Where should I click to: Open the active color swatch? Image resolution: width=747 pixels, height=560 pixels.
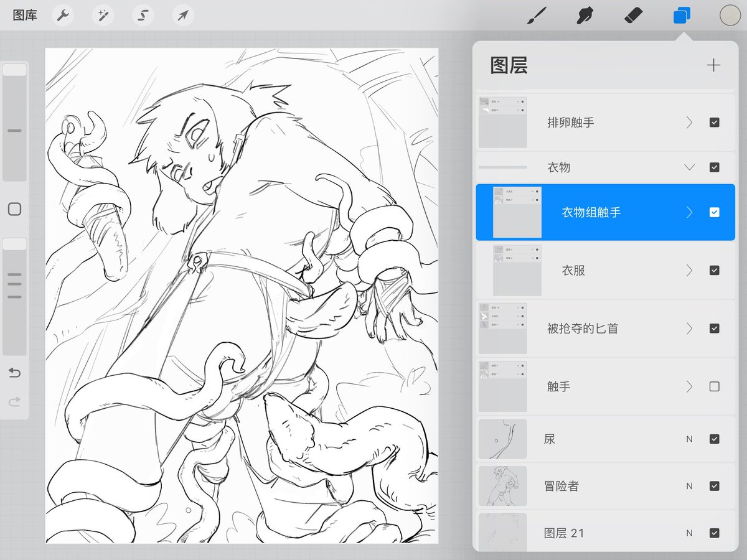[x=730, y=16]
